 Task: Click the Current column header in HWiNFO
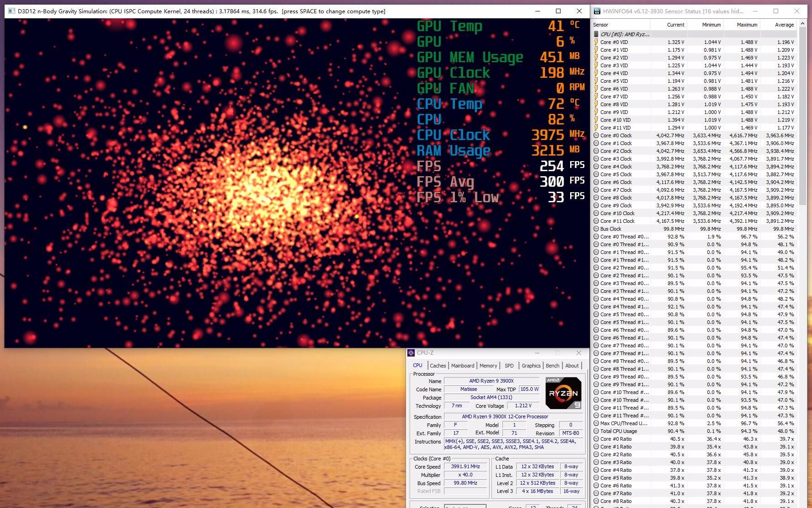tap(668, 25)
